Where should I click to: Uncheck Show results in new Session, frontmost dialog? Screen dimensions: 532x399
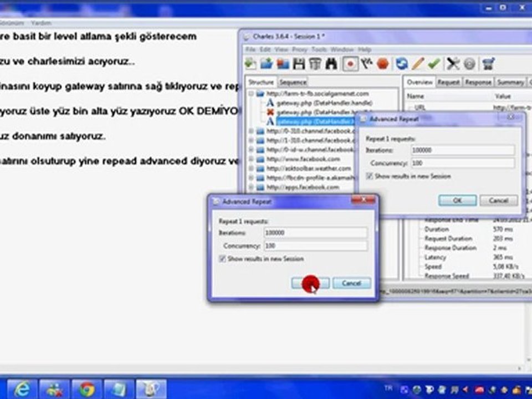coord(222,259)
